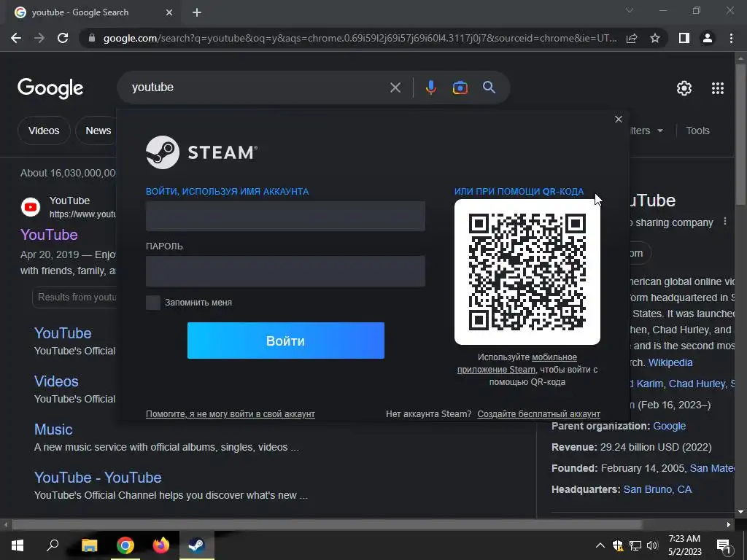Reload the page in Chrome

63,38
